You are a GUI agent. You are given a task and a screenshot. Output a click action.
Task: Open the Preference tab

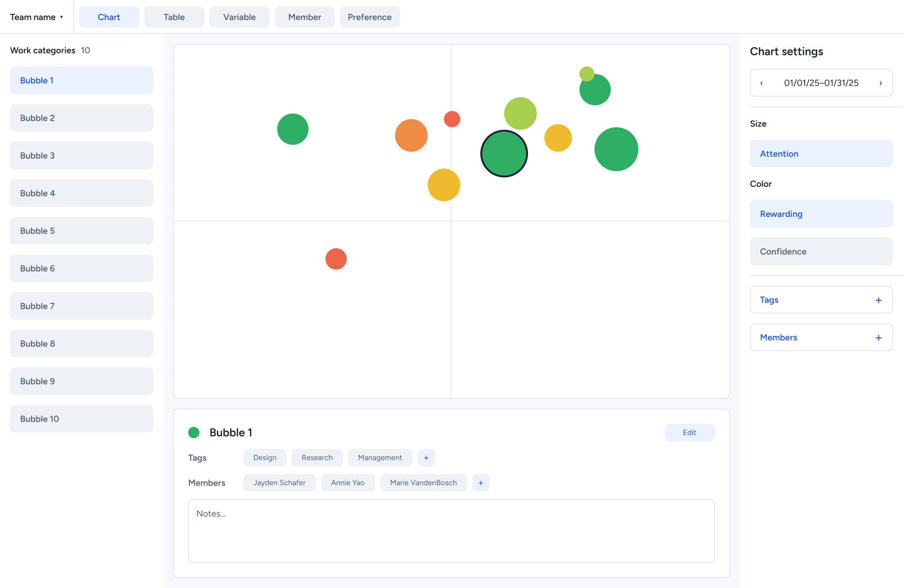click(x=370, y=17)
